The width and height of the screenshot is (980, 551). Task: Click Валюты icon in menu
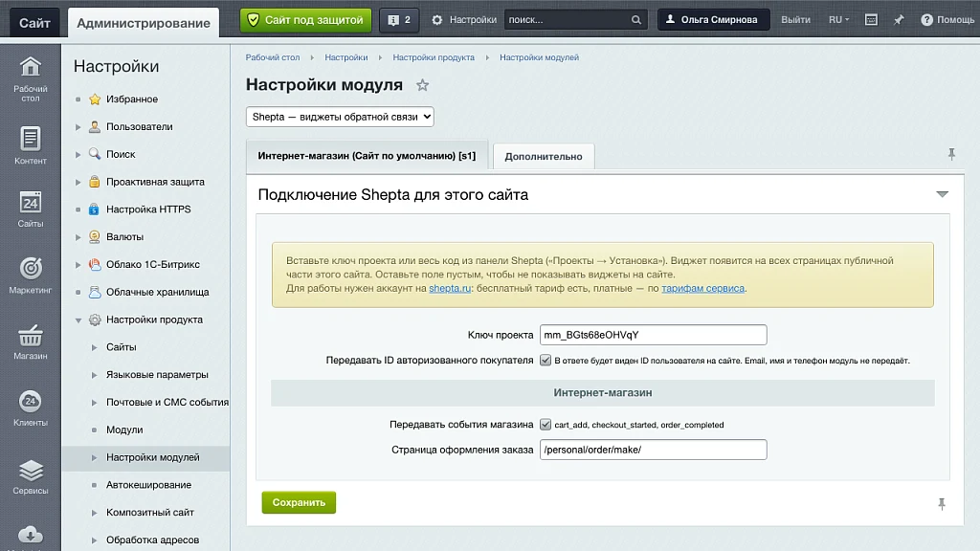pyautogui.click(x=95, y=237)
